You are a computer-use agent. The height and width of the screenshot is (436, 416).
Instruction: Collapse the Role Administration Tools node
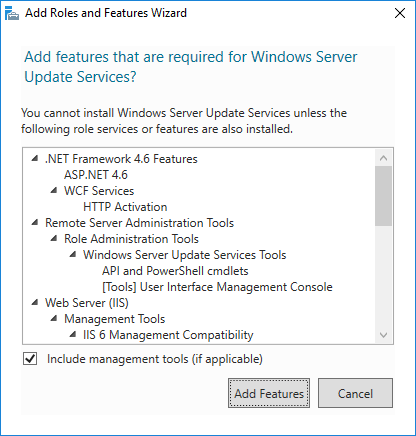click(54, 239)
